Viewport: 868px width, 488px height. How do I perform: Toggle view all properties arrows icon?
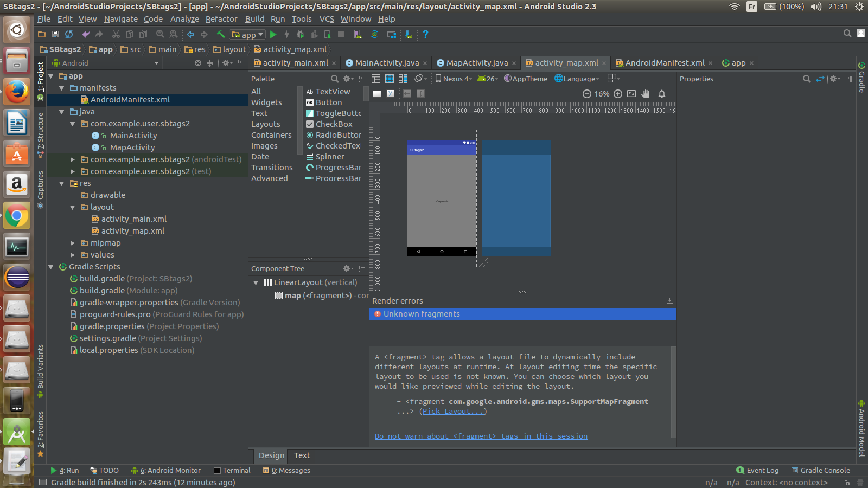point(820,79)
